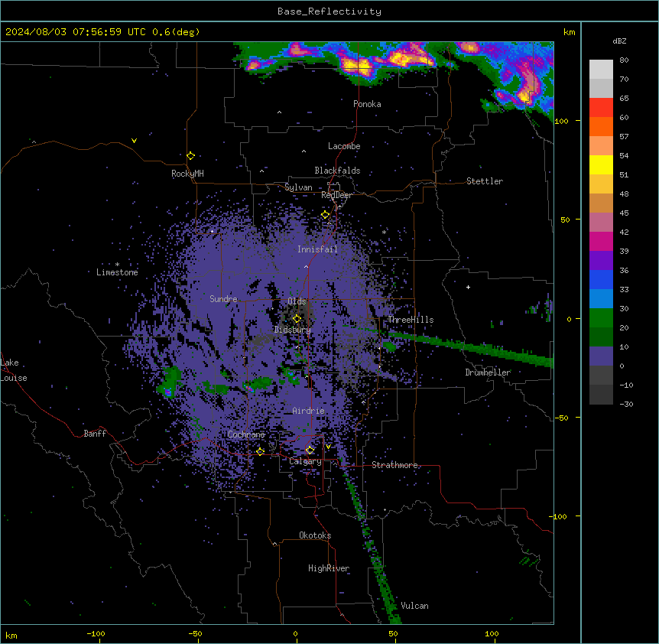Click the Sylvan label
659x644 pixels.
pos(298,187)
